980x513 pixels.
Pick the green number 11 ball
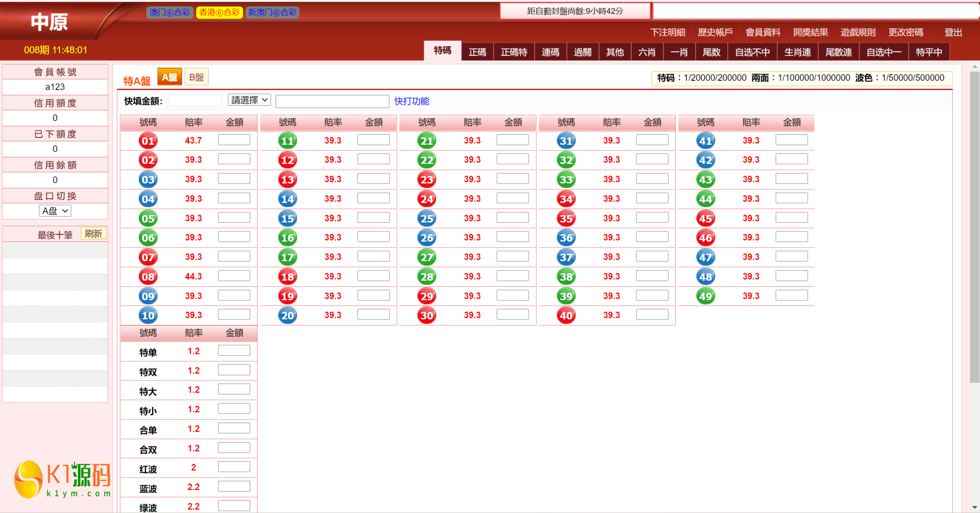tap(287, 141)
